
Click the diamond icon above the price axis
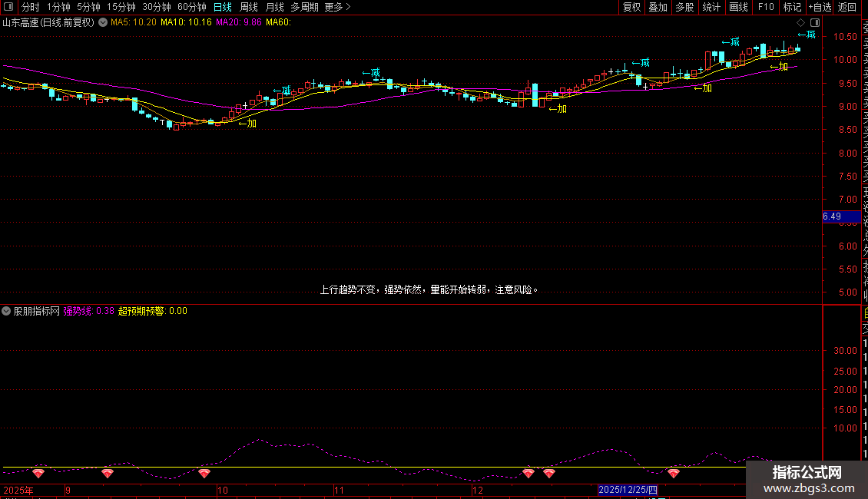800,22
